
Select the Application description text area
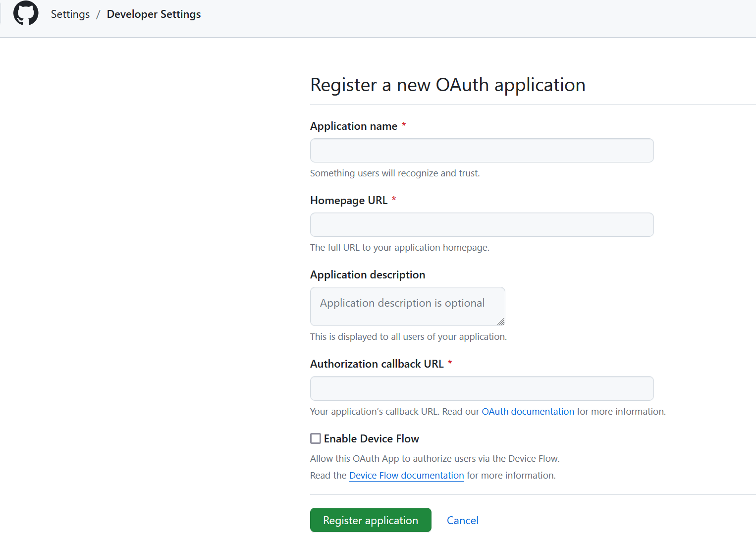[x=407, y=306]
